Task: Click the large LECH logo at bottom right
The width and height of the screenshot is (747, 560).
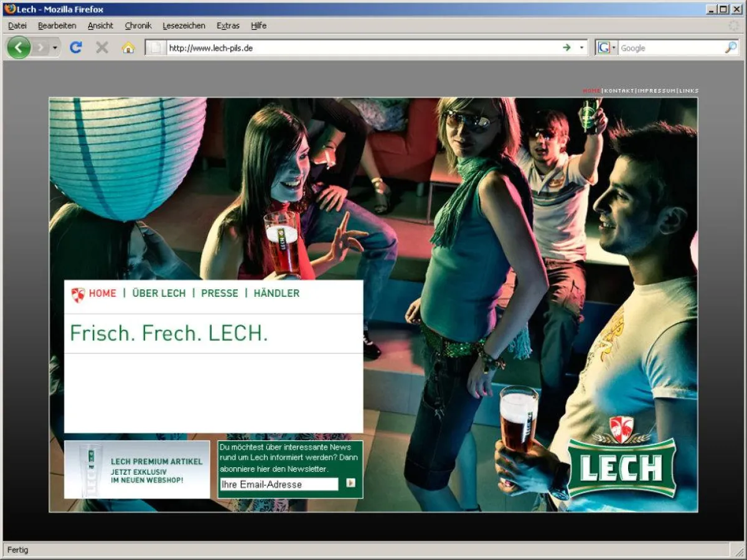Action: [622, 468]
